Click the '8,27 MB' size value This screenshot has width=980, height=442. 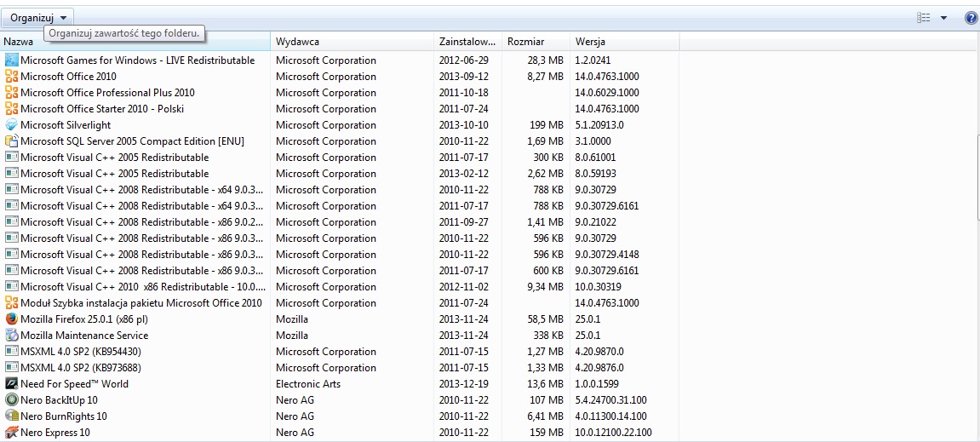tap(545, 77)
